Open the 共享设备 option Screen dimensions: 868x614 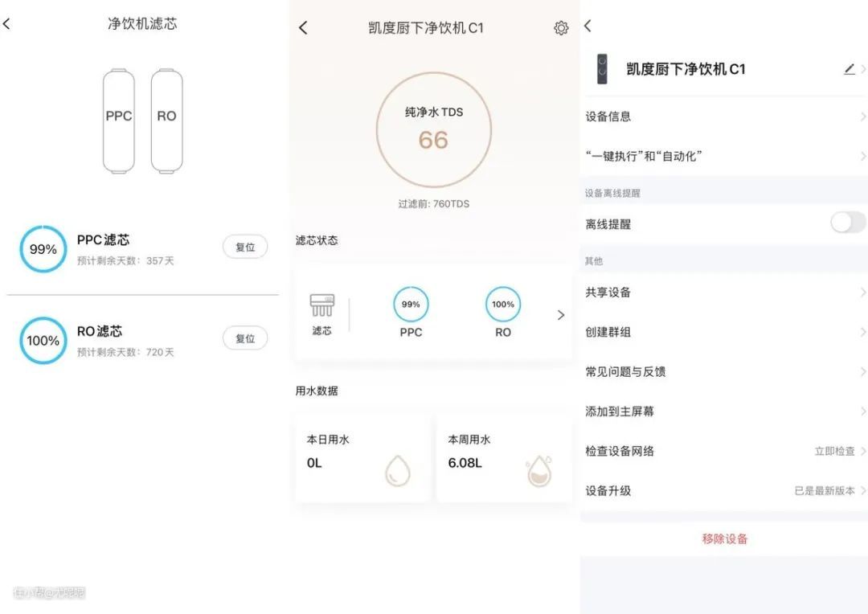724,293
